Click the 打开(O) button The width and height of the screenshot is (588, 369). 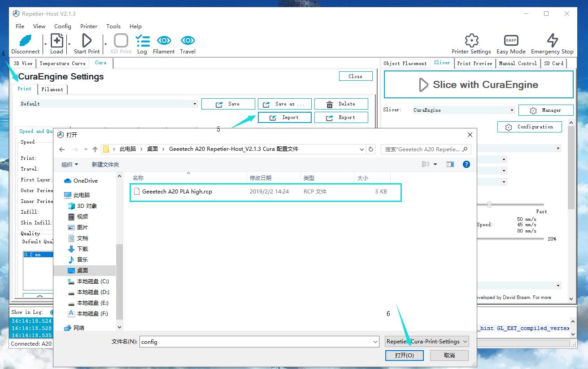tap(405, 356)
